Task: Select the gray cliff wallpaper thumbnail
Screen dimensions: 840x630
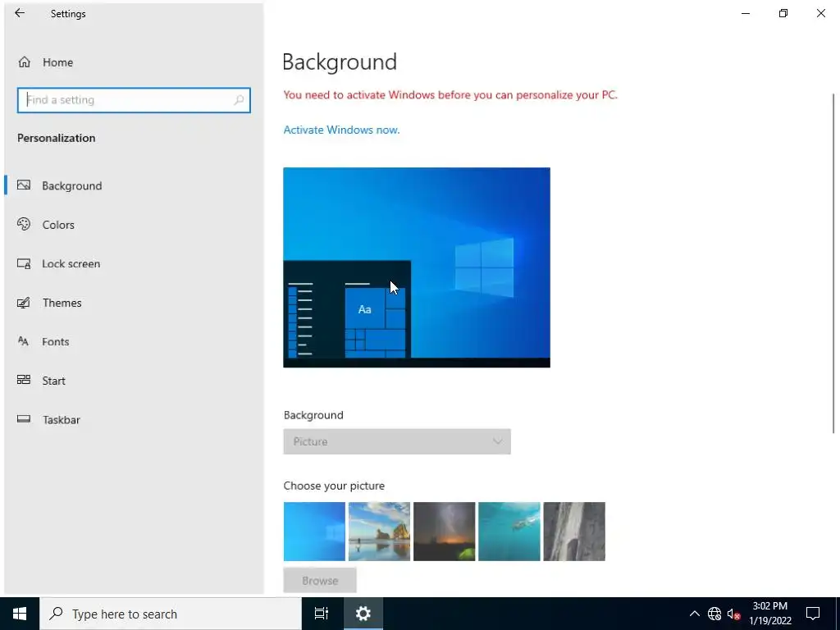Action: coord(574,532)
